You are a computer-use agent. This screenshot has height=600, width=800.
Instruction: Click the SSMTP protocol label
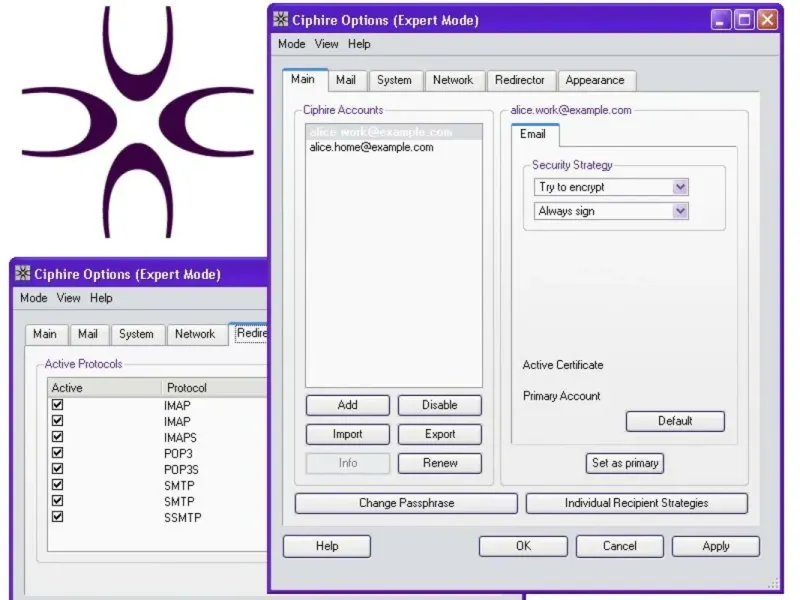(183, 517)
